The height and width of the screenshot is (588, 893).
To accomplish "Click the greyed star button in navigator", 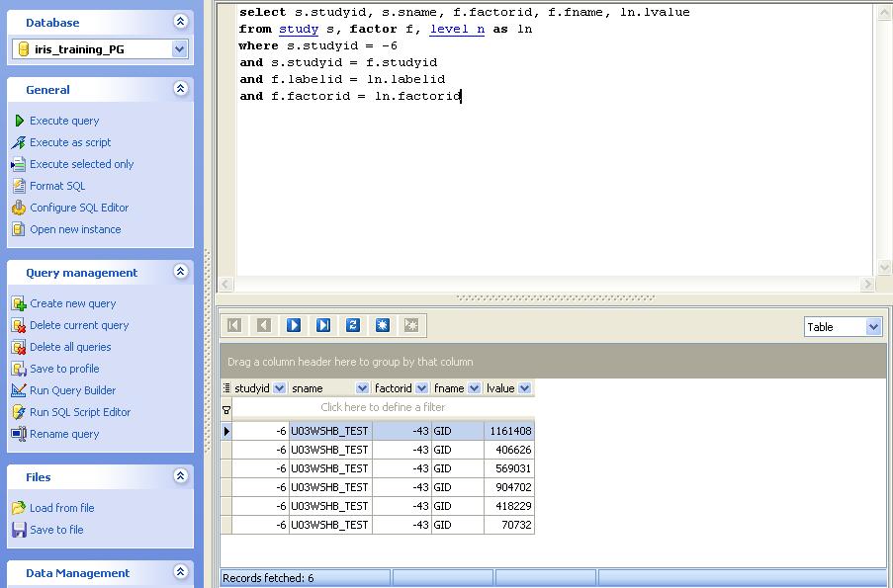I will click(x=411, y=325).
